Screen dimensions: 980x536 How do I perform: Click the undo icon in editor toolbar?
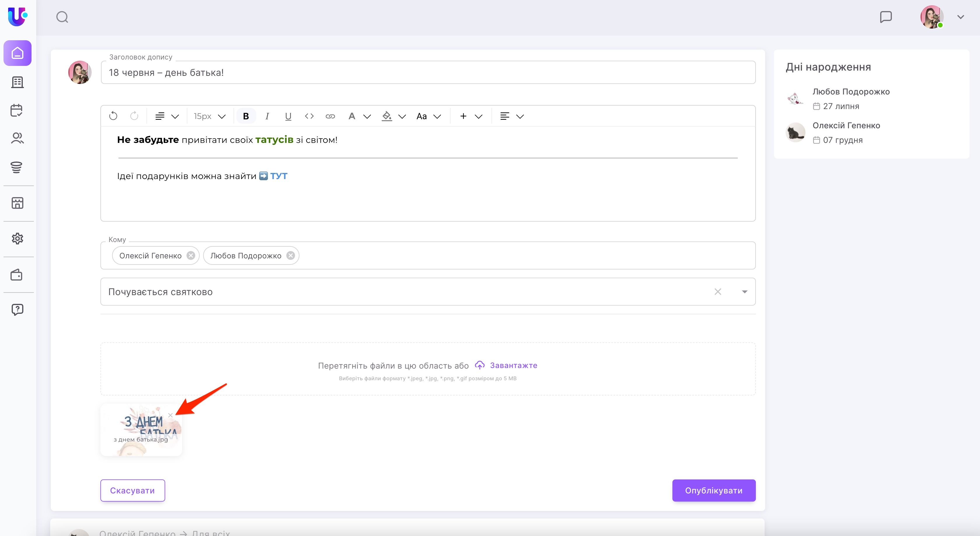[x=113, y=116]
